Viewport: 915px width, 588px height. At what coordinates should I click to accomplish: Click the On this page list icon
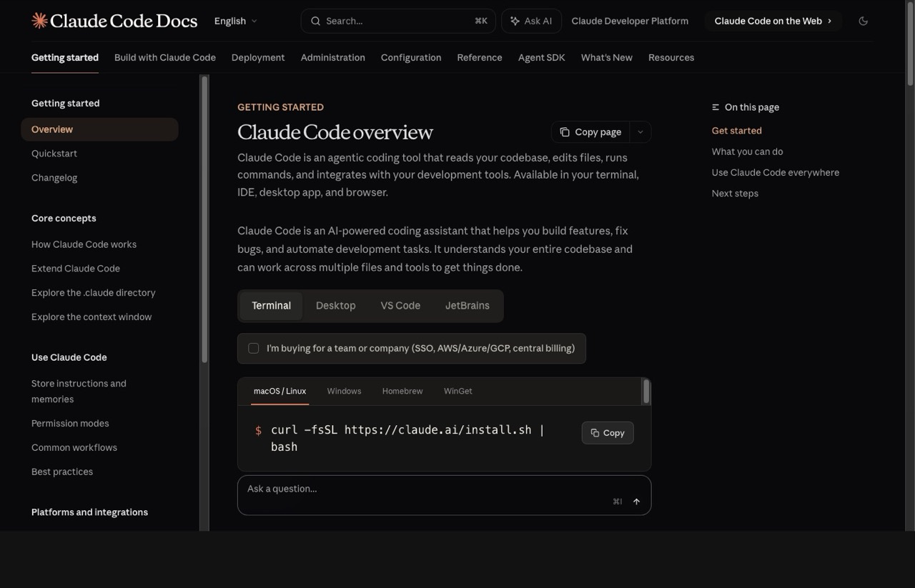716,107
